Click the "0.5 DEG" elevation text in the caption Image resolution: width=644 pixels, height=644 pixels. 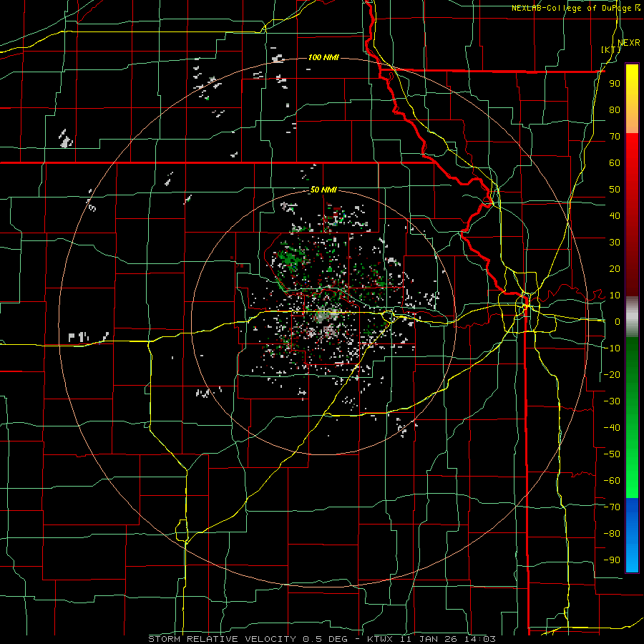pyautogui.click(x=327, y=639)
